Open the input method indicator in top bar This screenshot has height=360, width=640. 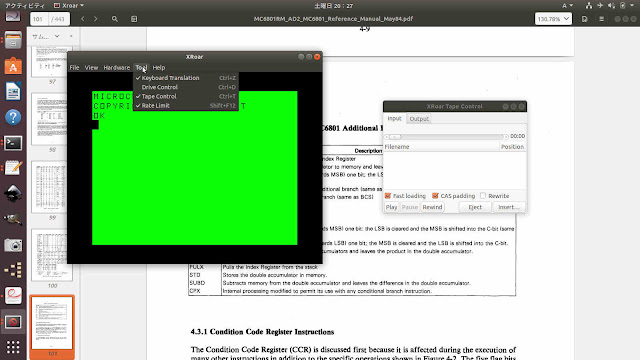point(567,6)
